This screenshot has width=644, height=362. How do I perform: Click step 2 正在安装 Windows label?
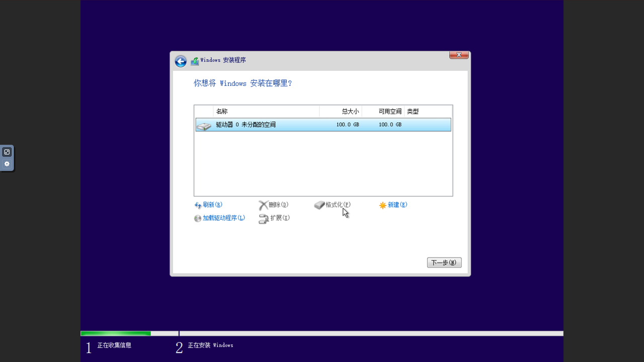210,345
